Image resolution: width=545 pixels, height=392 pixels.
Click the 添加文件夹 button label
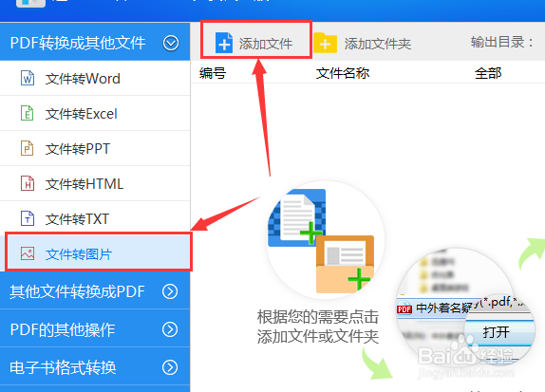click(x=378, y=44)
